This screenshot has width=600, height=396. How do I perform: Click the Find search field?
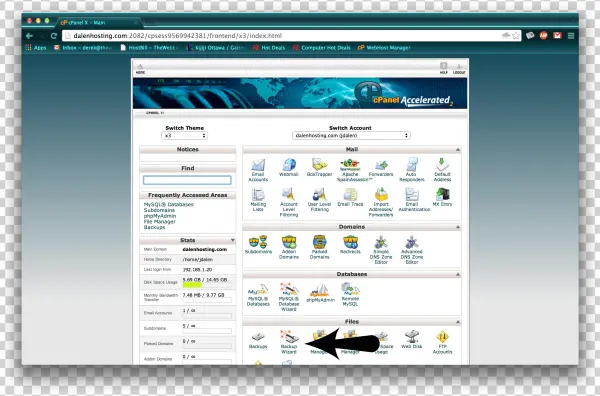[187, 180]
